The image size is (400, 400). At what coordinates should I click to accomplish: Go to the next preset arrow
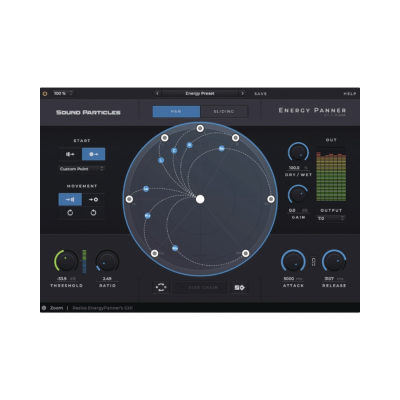point(243,94)
